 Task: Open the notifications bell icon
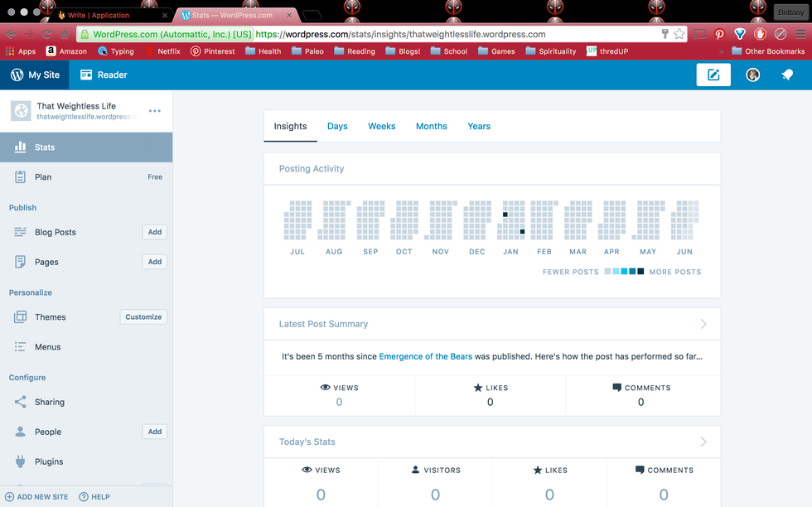click(787, 75)
